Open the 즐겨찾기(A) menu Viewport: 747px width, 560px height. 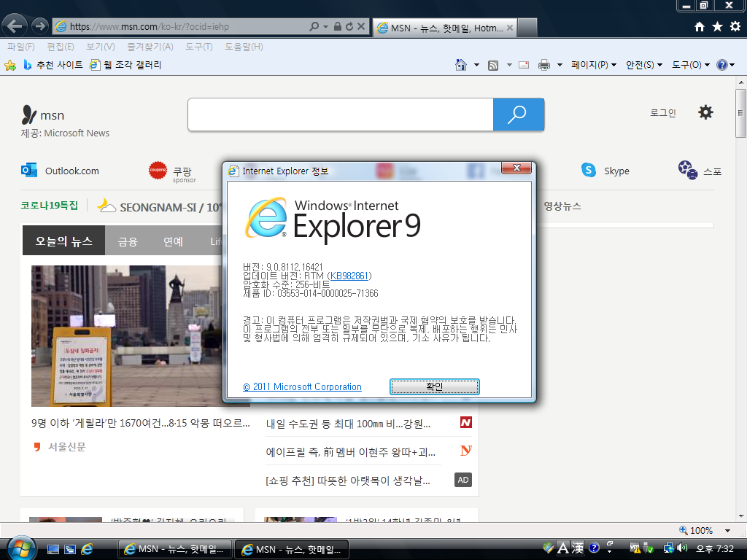[150, 47]
